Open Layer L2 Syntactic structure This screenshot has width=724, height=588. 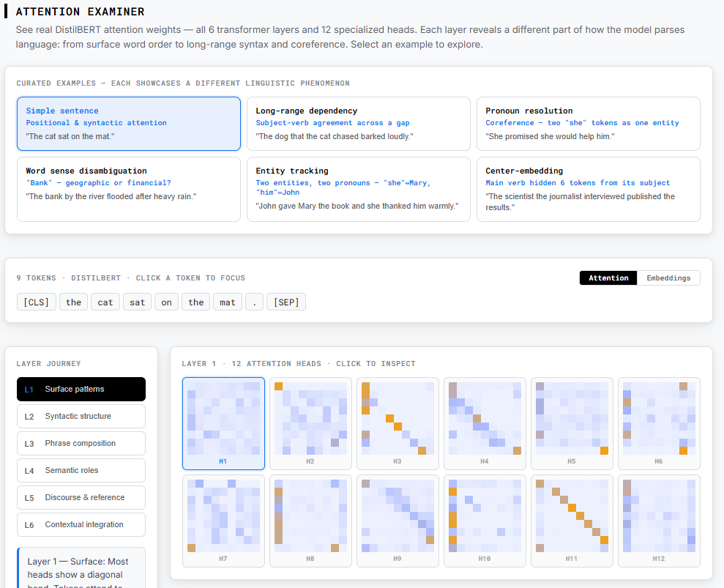click(x=81, y=416)
